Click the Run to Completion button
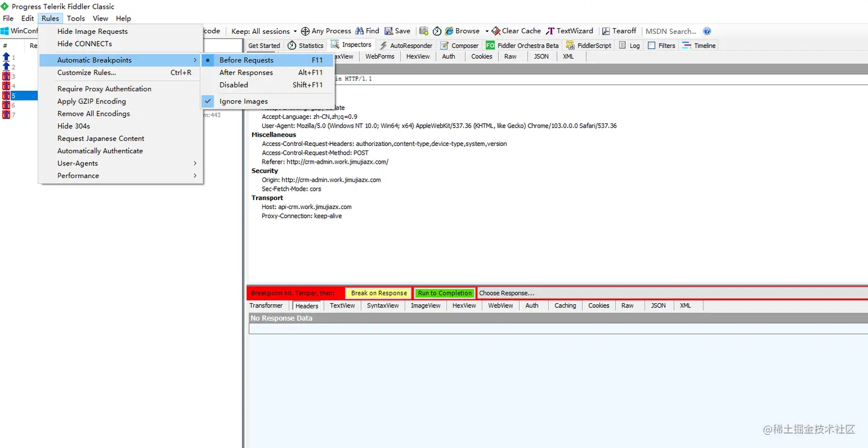This screenshot has width=868, height=448. pyautogui.click(x=445, y=293)
